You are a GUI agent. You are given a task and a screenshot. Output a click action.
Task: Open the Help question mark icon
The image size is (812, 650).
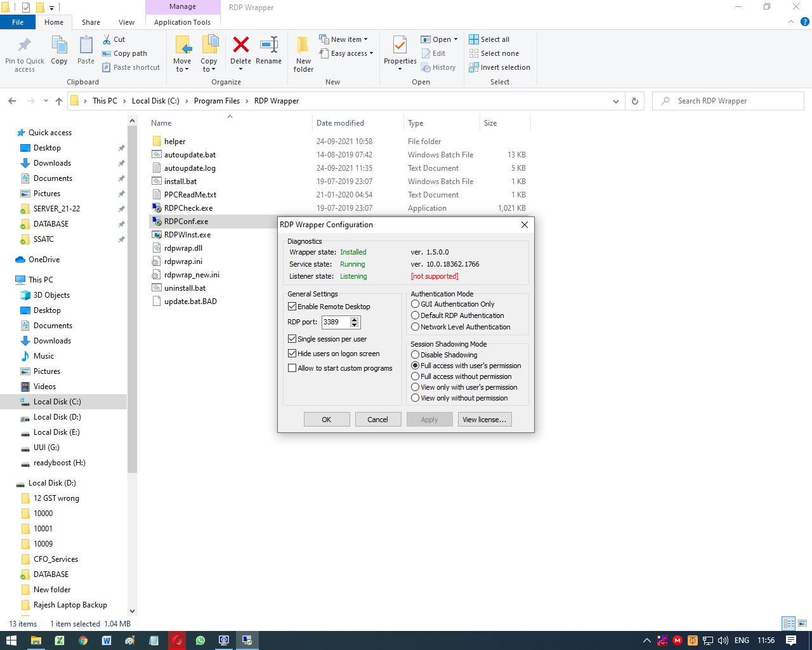[805, 22]
